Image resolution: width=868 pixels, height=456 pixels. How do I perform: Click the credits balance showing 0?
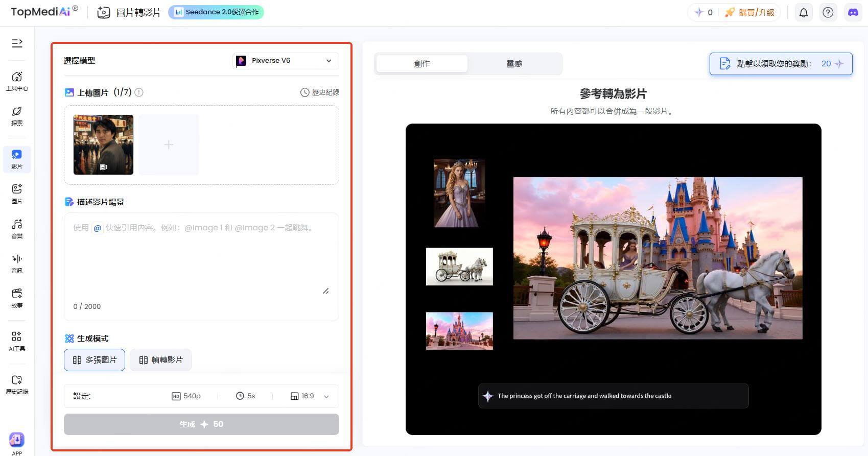click(703, 13)
